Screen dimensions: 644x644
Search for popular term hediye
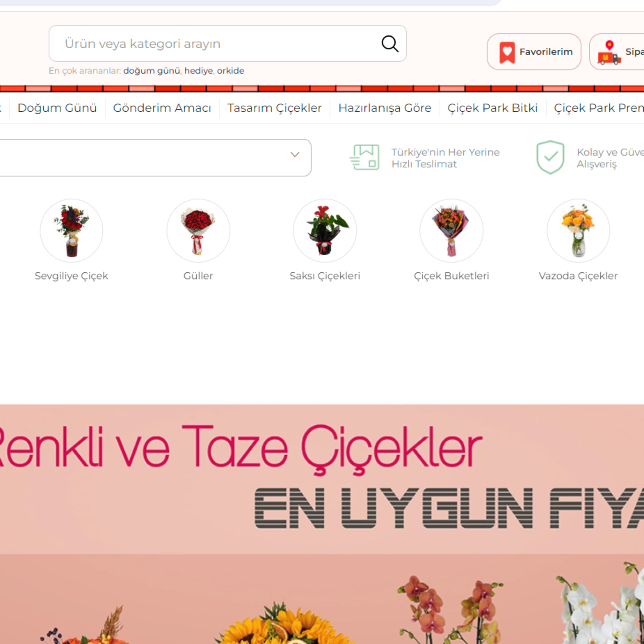[199, 71]
